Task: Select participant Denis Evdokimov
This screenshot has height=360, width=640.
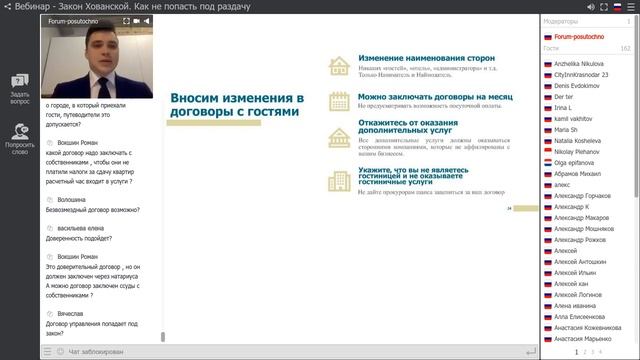Action: coord(577,86)
